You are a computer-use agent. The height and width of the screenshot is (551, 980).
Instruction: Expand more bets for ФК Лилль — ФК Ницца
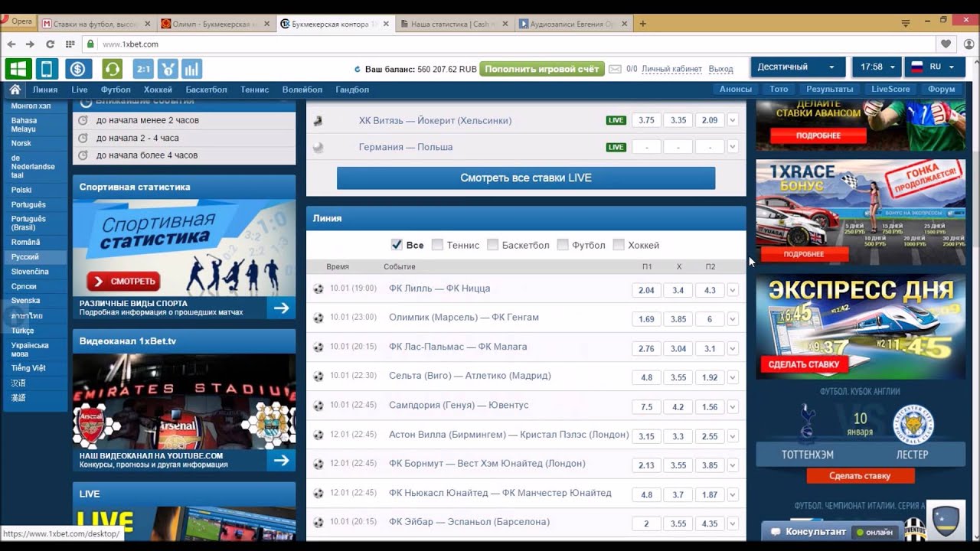point(733,290)
